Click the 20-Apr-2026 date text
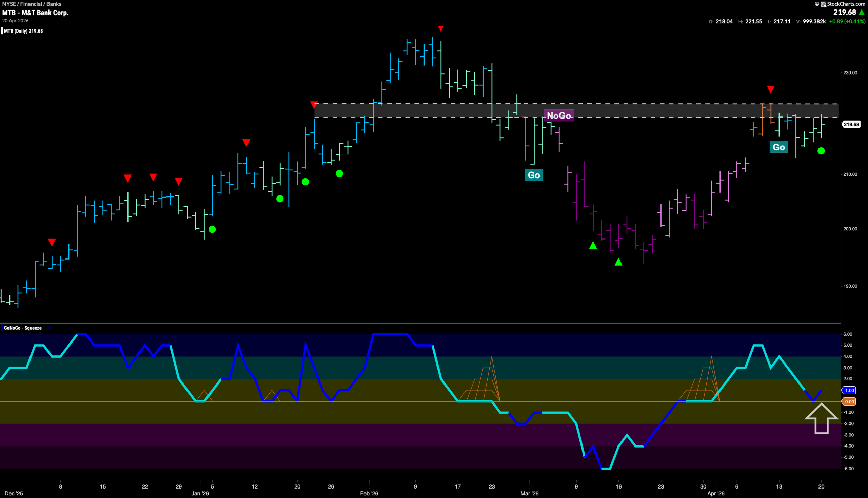Viewport: 868px width, 498px height. (x=15, y=21)
